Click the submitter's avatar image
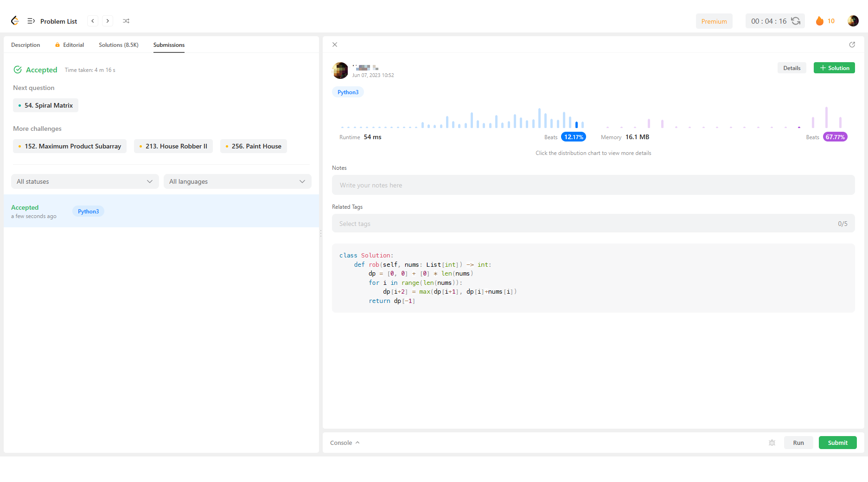The width and height of the screenshot is (868, 482). (340, 71)
